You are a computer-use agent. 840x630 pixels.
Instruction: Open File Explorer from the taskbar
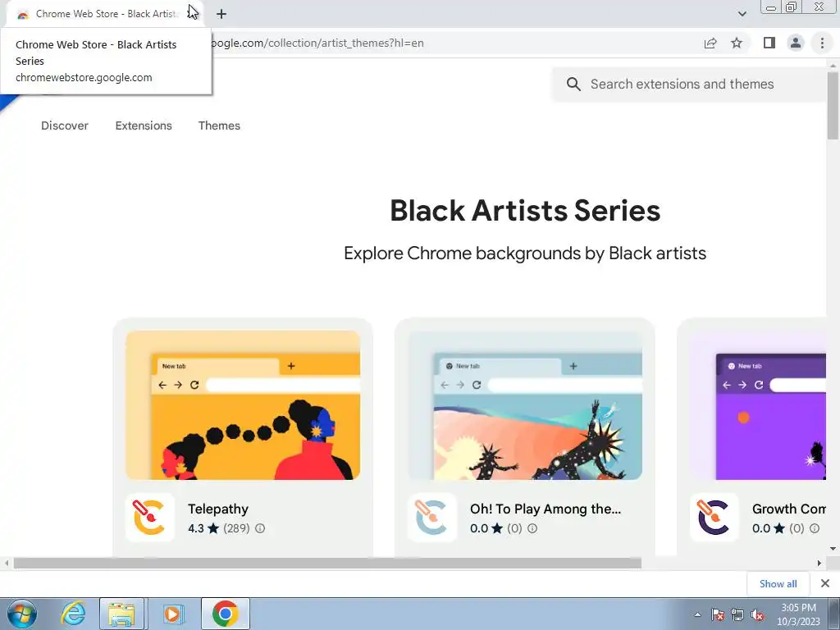pos(121,614)
